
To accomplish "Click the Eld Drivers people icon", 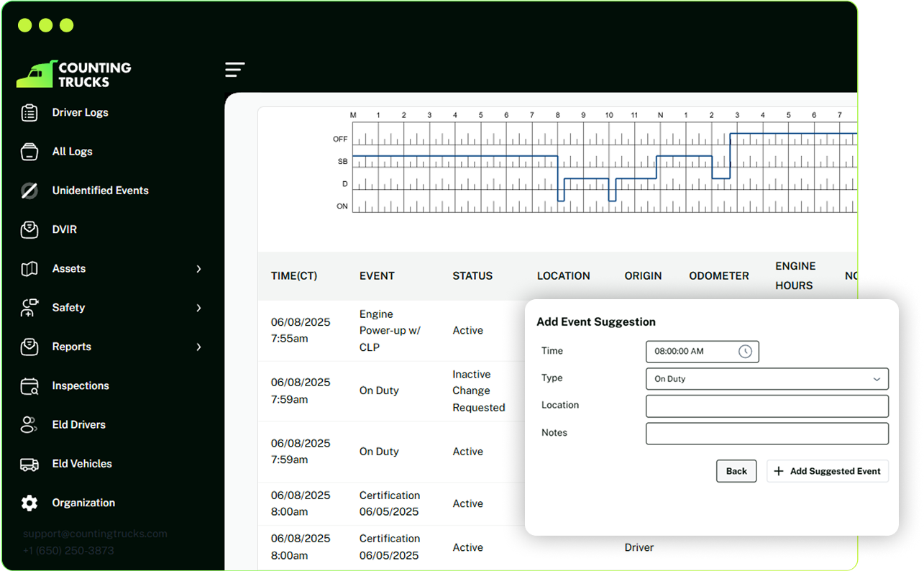I will [29, 425].
